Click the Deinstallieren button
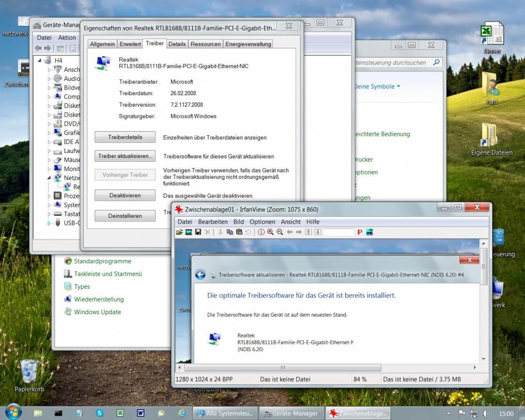This screenshot has width=525, height=420. [125, 216]
